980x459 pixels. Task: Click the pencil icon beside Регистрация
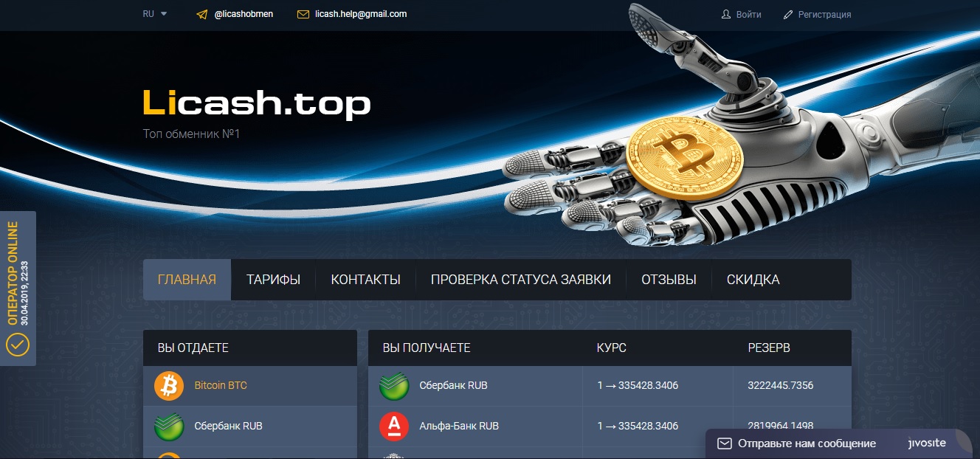point(788,14)
